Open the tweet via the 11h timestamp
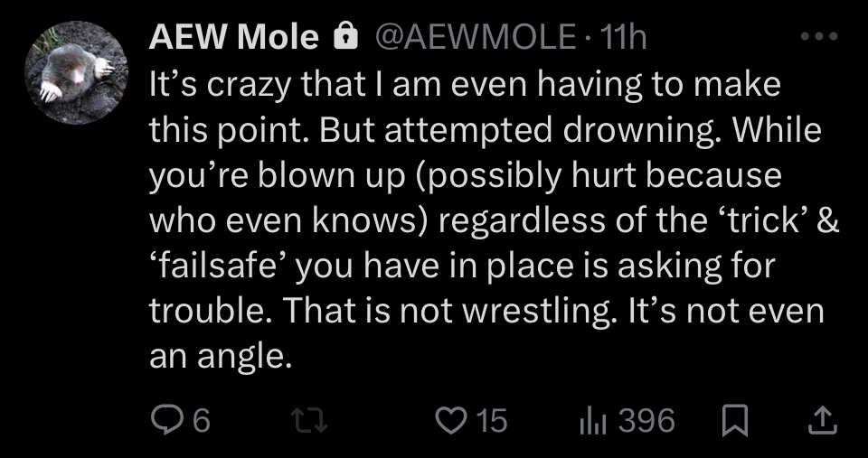 pos(624,37)
